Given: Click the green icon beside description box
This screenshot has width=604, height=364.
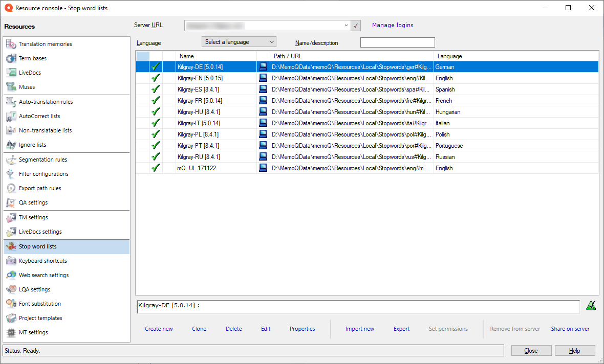Looking at the screenshot, I should (x=591, y=306).
